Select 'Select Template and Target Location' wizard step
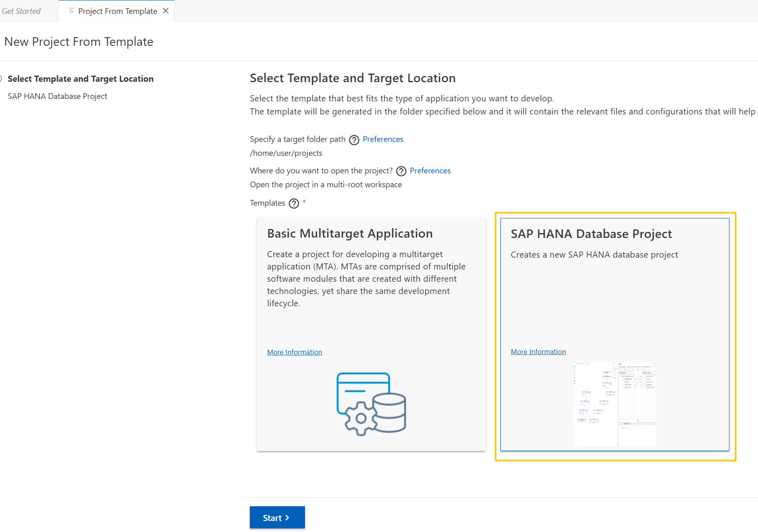The height and width of the screenshot is (532, 758). [x=81, y=79]
